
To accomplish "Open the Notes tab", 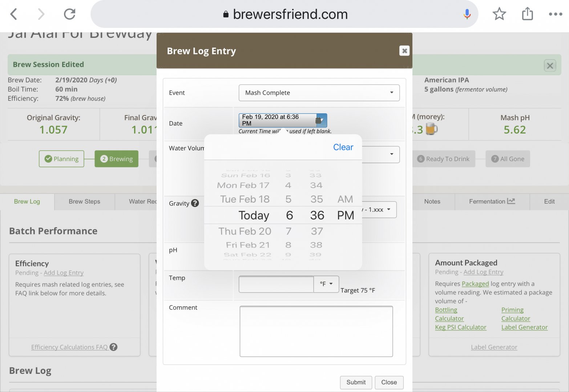I will pos(432,201).
